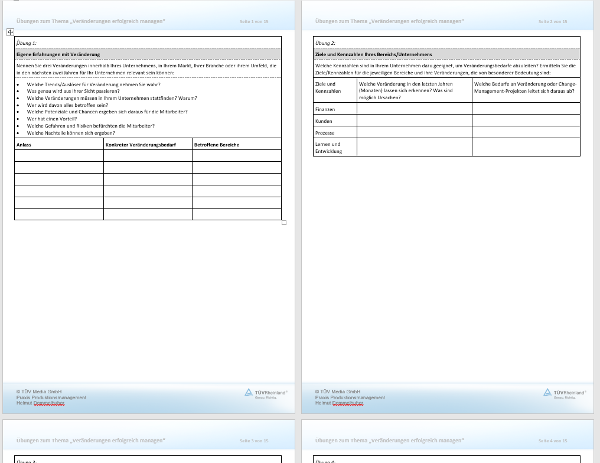Click the 'Lernen und Entwicklung' row label
Image resolution: width=600 pixels, height=463 pixels.
(329, 146)
